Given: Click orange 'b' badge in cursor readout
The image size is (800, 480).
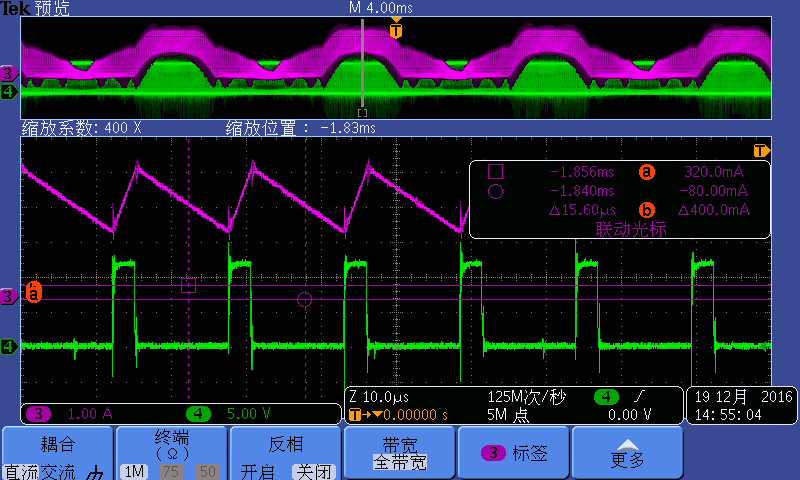Looking at the screenshot, I should click(x=646, y=210).
